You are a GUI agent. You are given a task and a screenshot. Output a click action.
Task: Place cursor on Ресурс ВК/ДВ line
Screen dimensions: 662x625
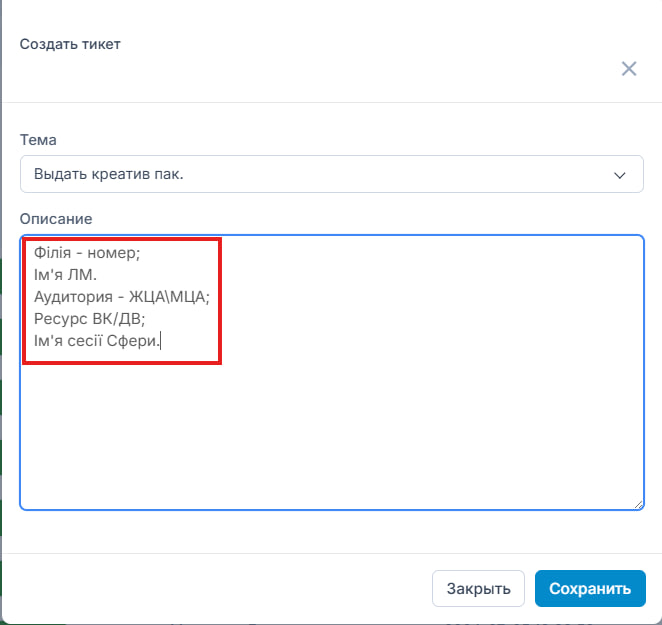click(91, 319)
